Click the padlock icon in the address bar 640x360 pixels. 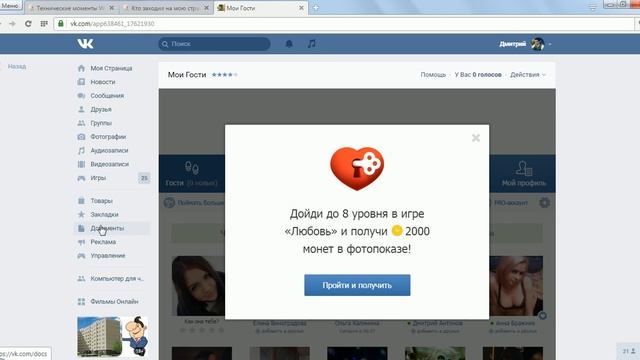click(x=61, y=23)
